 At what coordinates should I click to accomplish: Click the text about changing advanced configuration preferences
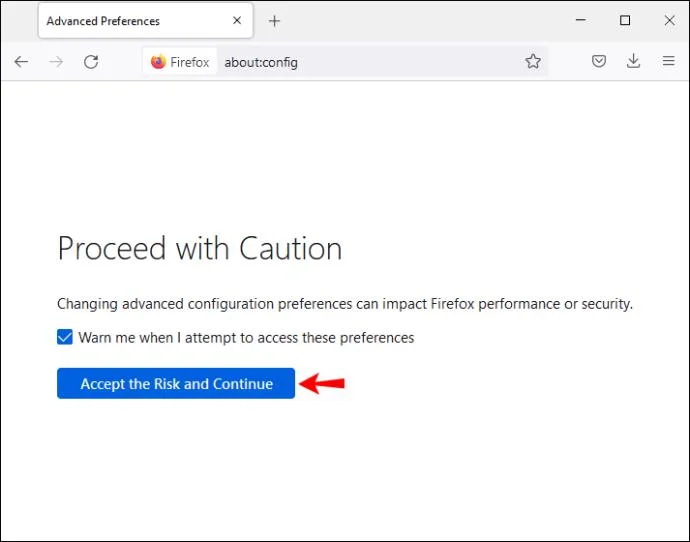click(345, 304)
